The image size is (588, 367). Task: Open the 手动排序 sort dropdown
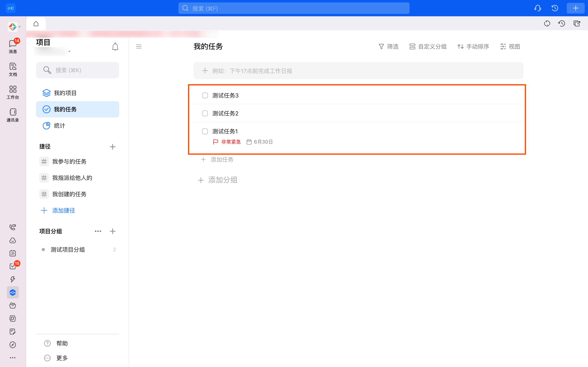[x=473, y=46]
